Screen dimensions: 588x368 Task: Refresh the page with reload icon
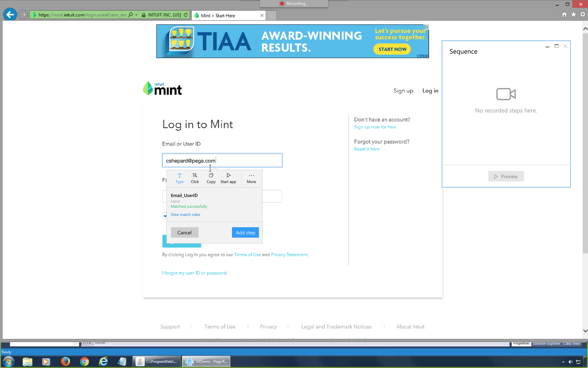pos(186,15)
